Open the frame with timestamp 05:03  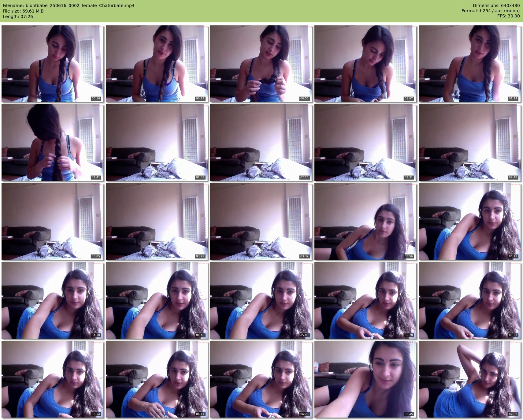coord(261,300)
